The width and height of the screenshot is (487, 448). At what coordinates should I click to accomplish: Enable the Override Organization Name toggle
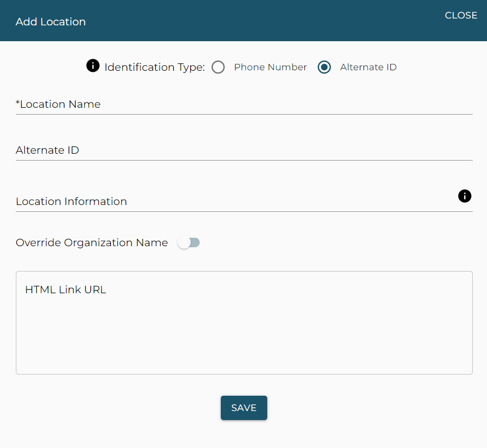(x=189, y=242)
